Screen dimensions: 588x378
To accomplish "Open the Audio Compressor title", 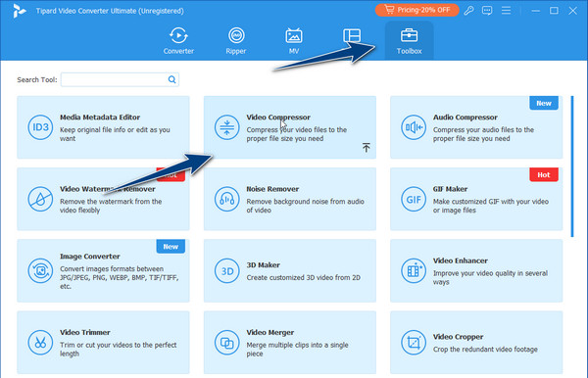I will click(x=465, y=118).
